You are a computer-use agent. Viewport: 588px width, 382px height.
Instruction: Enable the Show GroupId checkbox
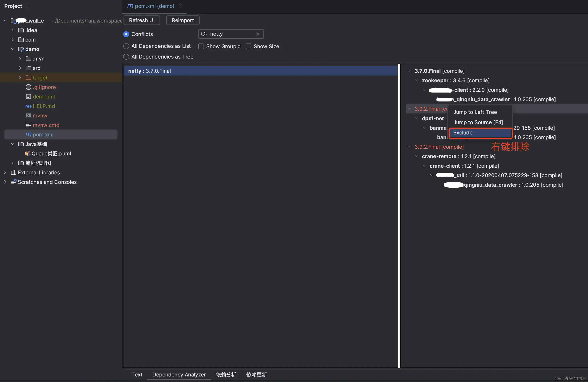[201, 46]
